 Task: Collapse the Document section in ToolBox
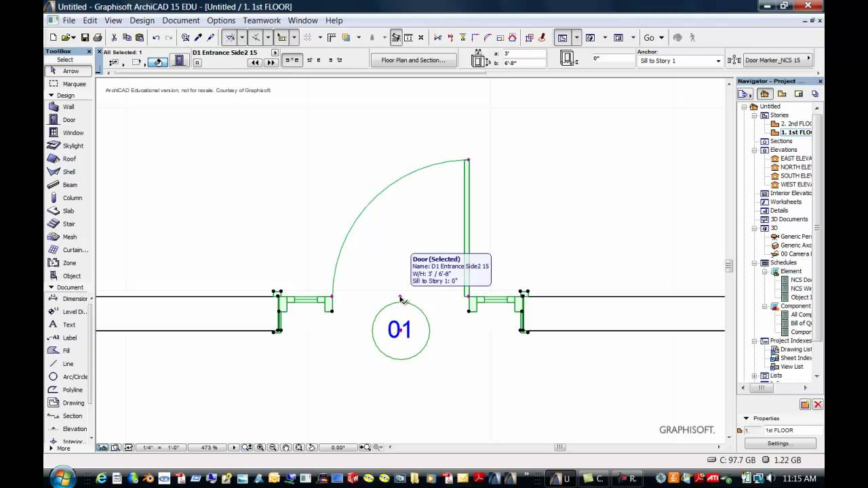point(51,287)
